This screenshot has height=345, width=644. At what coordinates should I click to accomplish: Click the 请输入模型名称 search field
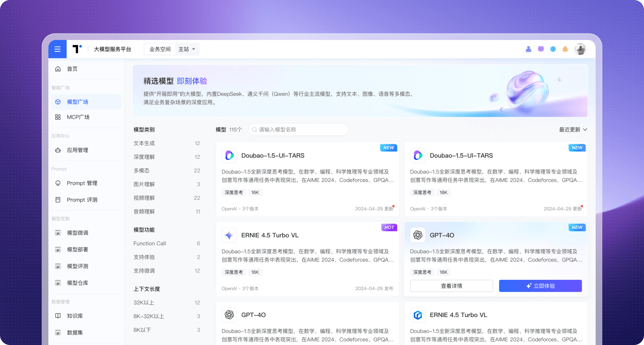point(298,130)
